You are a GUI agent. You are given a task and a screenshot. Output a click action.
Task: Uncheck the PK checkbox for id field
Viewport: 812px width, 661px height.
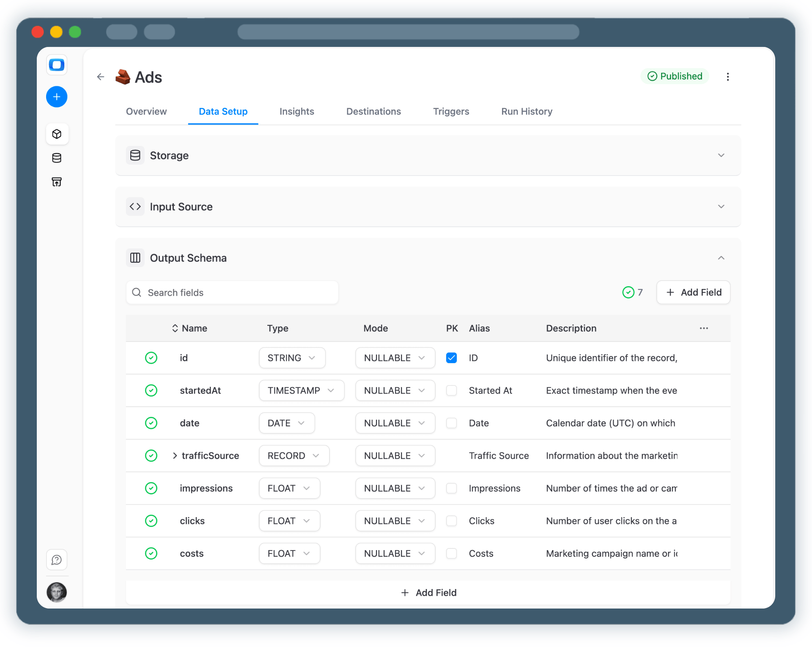(451, 358)
